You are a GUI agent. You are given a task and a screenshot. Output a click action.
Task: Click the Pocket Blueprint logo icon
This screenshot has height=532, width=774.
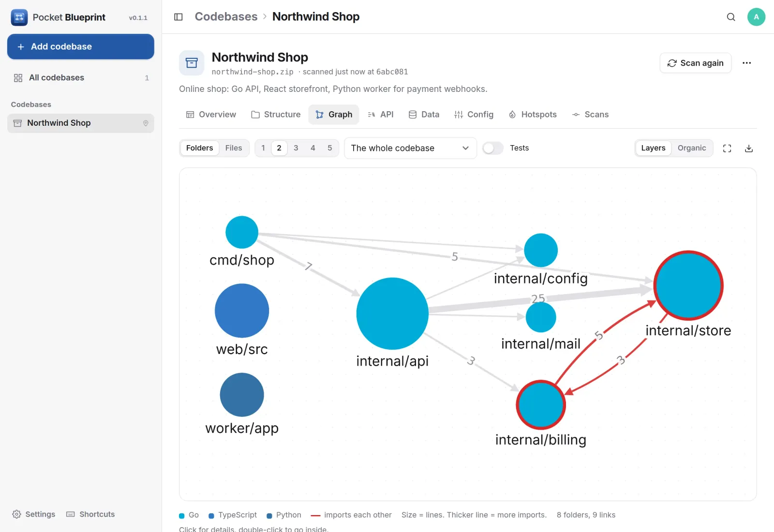19,17
